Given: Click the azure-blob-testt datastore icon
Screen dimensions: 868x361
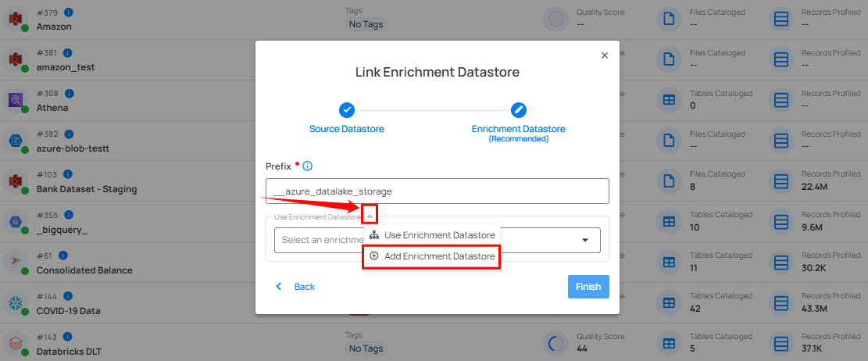Looking at the screenshot, I should [14, 141].
